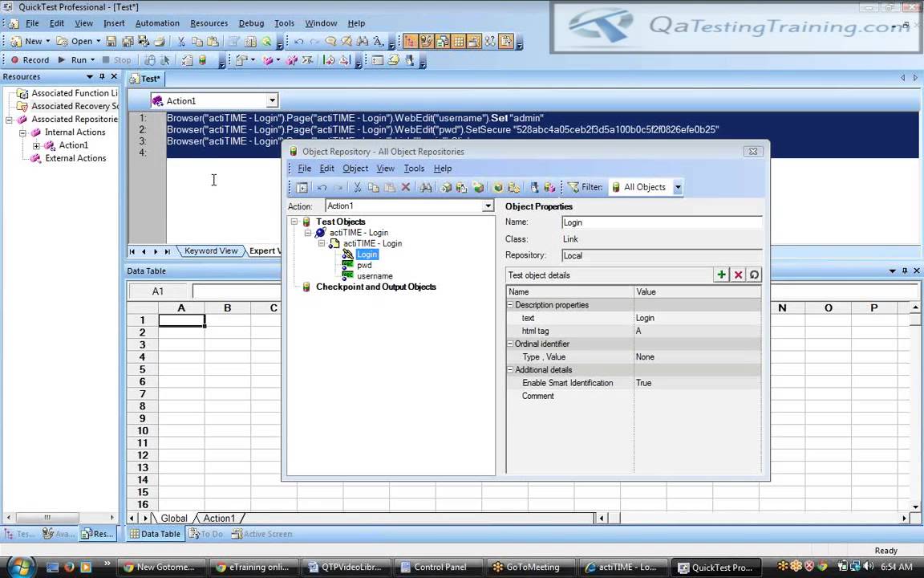The image size is (924, 578).
Task: Select the username test object
Action: coord(375,276)
